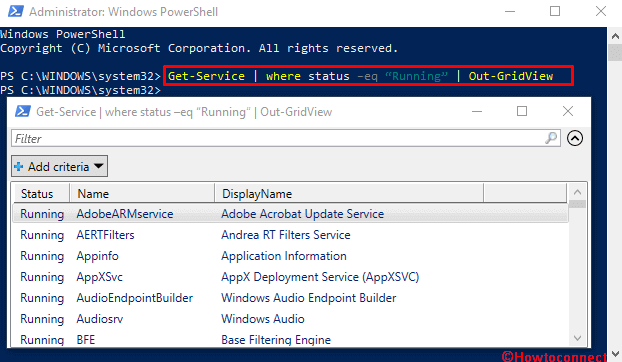Select Windows Audio Endpoint Builder text
The height and width of the screenshot is (362, 622).
[x=309, y=298]
